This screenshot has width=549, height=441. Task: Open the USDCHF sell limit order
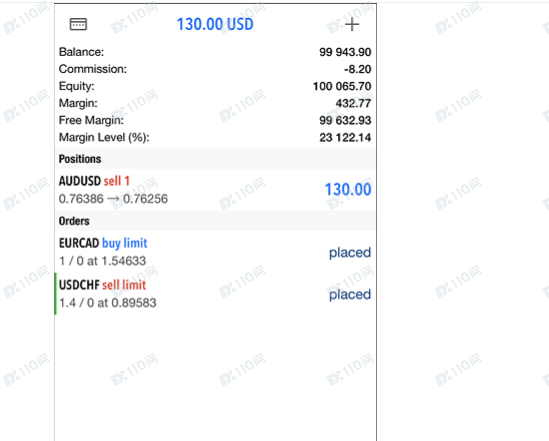click(x=215, y=294)
